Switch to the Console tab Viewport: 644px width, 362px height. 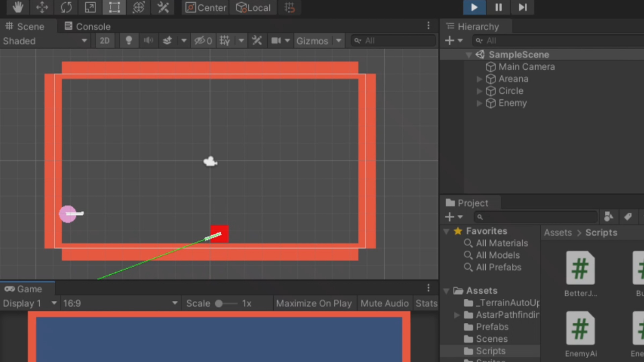87,26
